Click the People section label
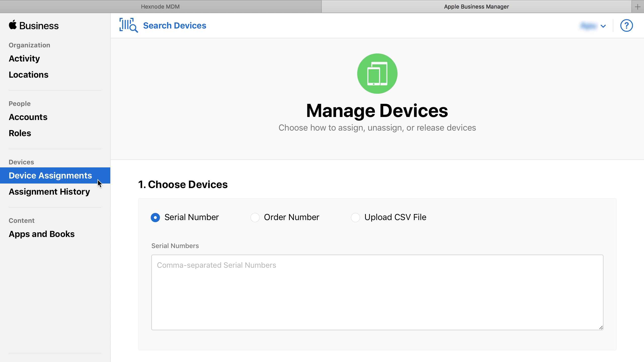 click(20, 104)
